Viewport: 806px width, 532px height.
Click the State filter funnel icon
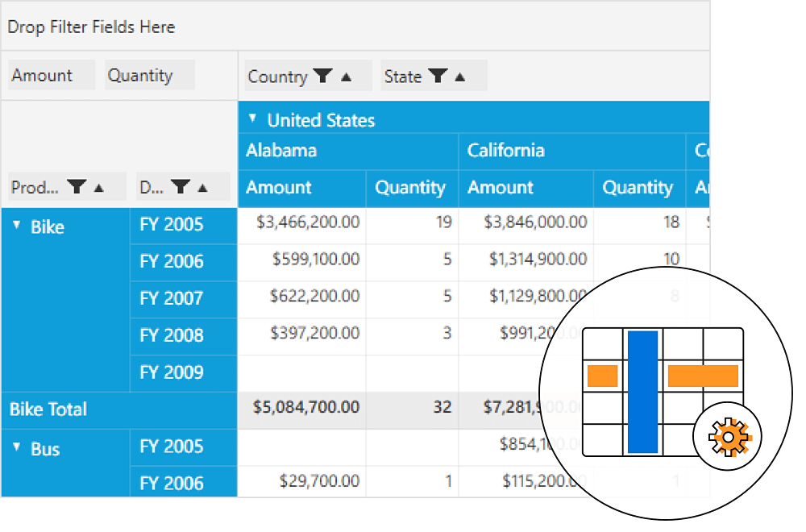[438, 77]
